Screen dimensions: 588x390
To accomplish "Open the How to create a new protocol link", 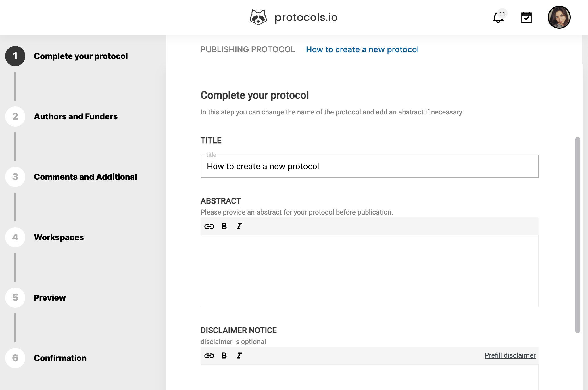I will pos(362,49).
